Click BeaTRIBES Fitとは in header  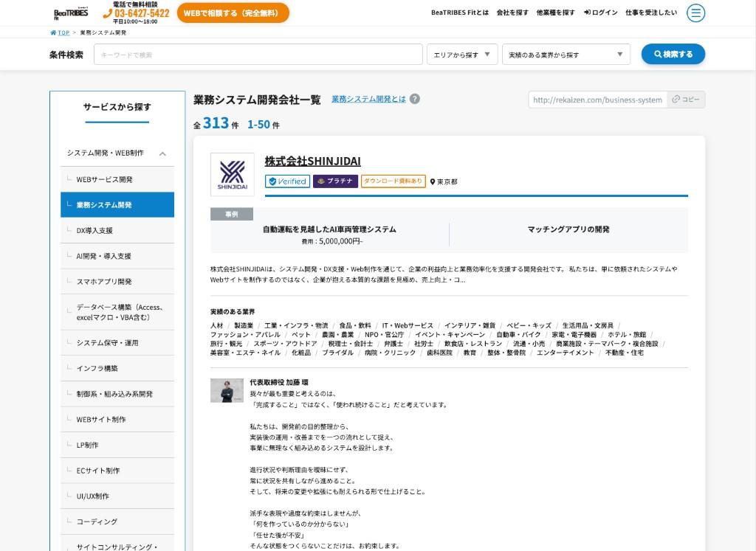click(x=460, y=13)
